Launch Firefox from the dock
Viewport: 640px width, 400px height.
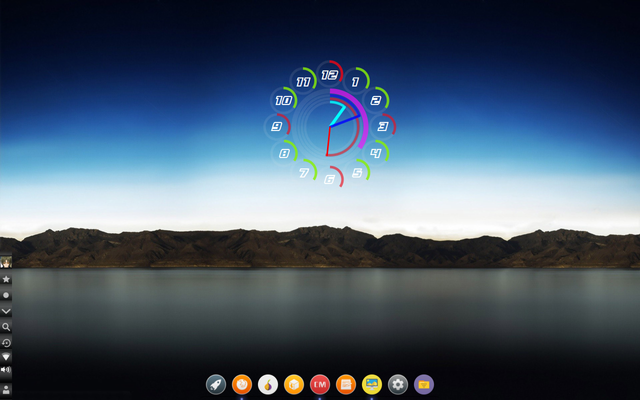[x=242, y=384]
